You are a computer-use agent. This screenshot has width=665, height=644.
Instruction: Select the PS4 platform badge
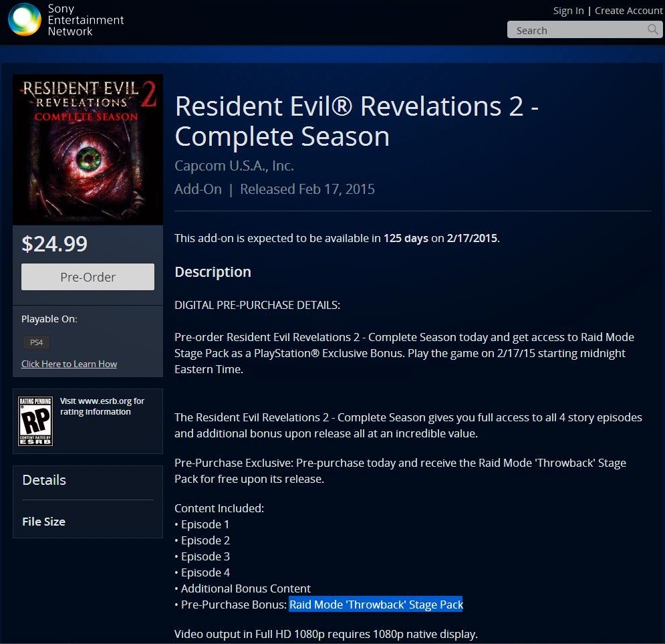37,342
